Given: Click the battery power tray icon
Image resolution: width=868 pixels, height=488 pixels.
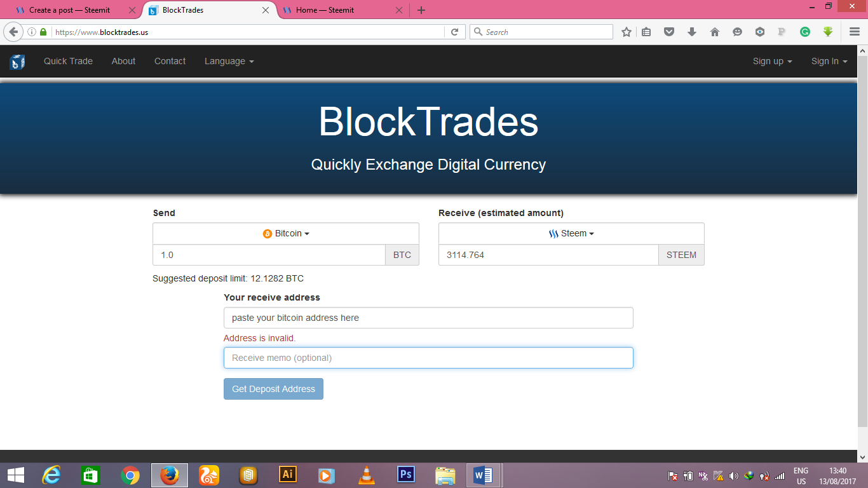Looking at the screenshot, I should pyautogui.click(x=688, y=475).
